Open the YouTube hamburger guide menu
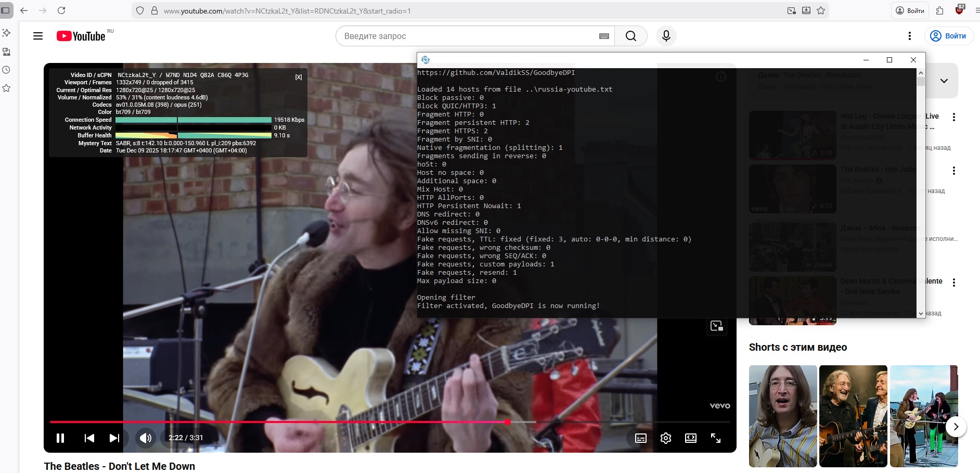 click(38, 36)
